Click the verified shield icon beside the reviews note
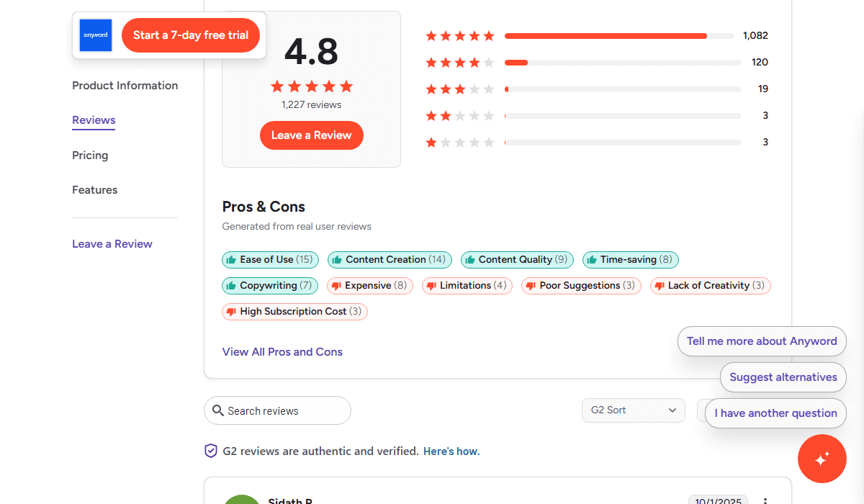This screenshot has width=864, height=504. [210, 451]
